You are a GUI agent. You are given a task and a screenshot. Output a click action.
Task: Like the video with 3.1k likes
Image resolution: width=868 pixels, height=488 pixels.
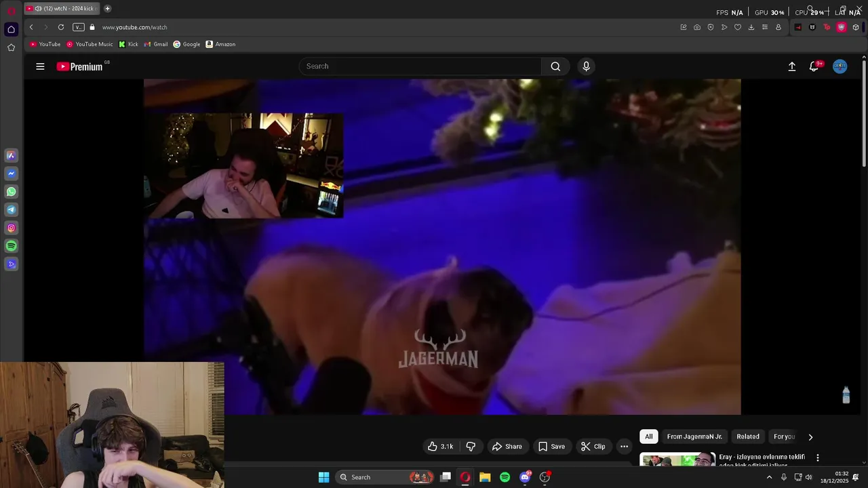point(440,446)
